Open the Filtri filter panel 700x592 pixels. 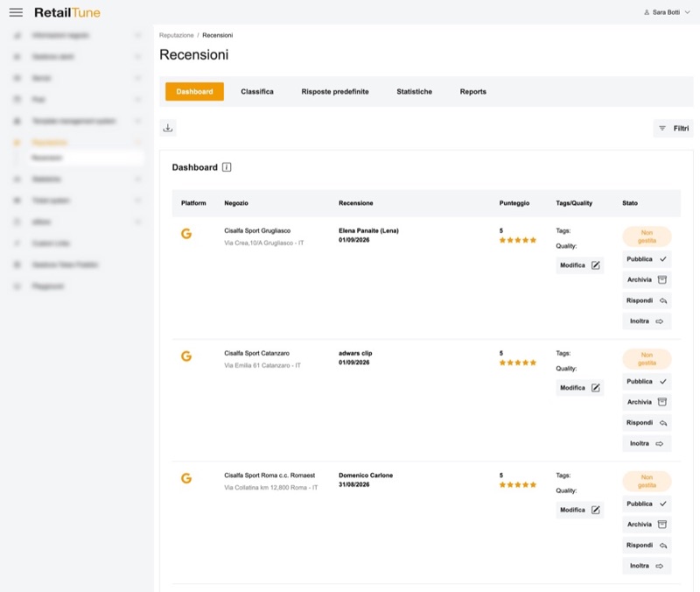click(x=673, y=128)
